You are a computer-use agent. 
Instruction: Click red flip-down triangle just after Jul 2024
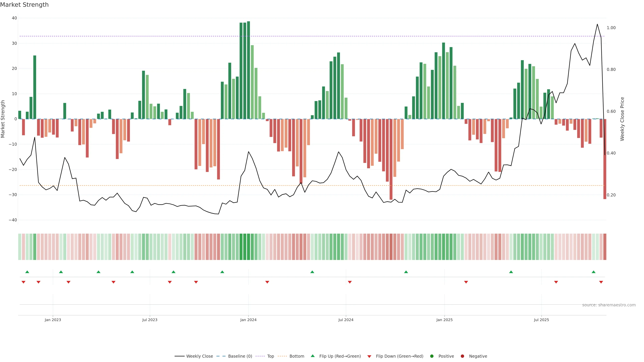click(350, 282)
